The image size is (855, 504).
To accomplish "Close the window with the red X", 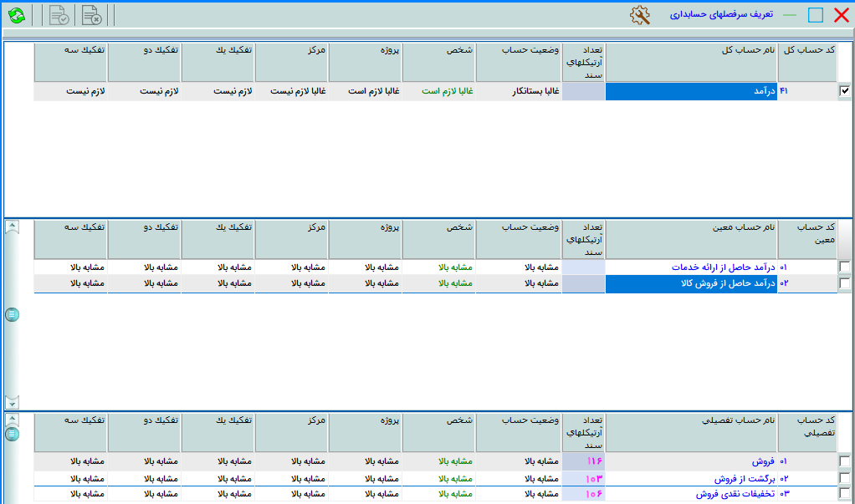I will click(x=841, y=15).
